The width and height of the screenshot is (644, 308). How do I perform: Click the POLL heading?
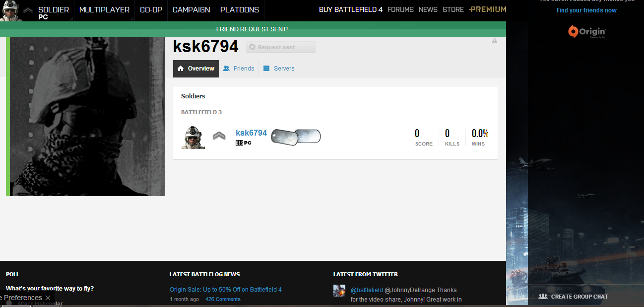click(x=13, y=274)
